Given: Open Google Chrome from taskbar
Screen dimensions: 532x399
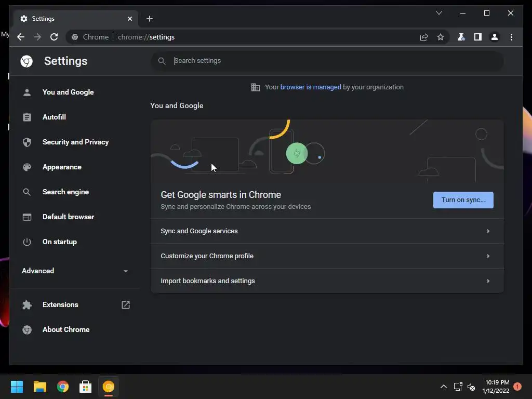Looking at the screenshot, I should click(63, 387).
